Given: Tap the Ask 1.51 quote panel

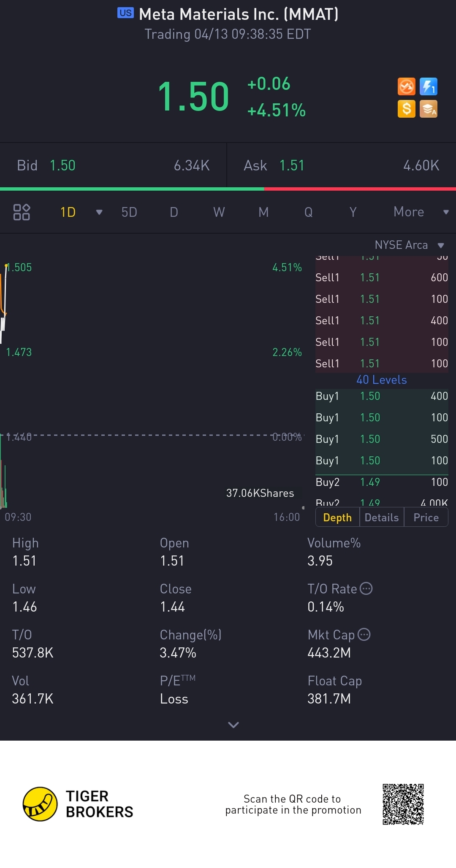Looking at the screenshot, I should click(x=342, y=165).
